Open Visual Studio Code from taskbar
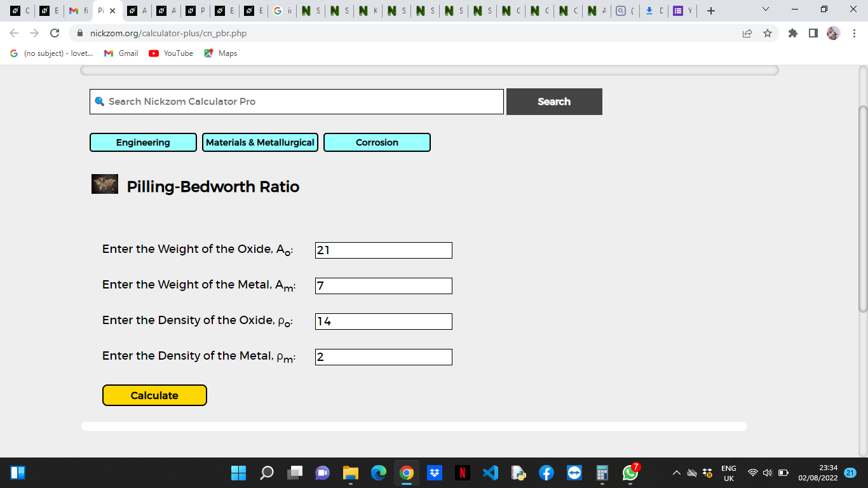The image size is (868, 488). coord(491,473)
